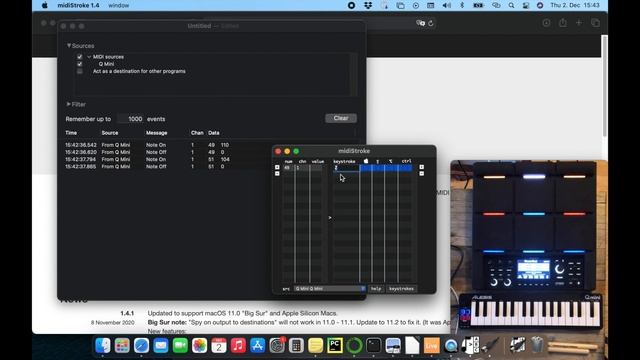Click the Message column header
The width and height of the screenshot is (640, 360).
(x=157, y=133)
